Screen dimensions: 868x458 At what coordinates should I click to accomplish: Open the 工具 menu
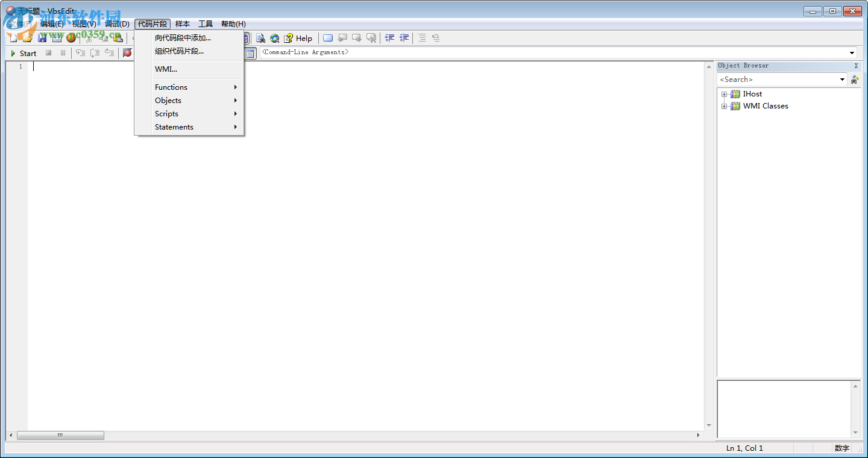(206, 24)
